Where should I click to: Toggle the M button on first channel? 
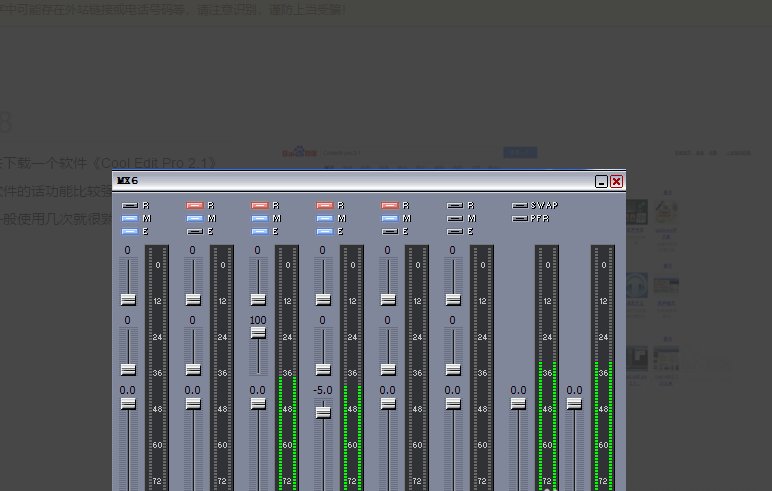(x=129, y=218)
